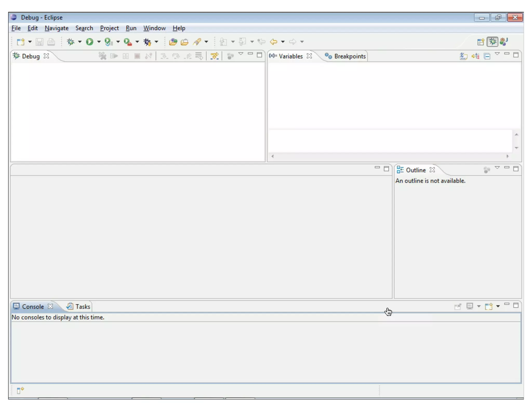This screenshot has width=532, height=411.
Task: Click the Collapse All icon in Variables view
Action: point(487,56)
